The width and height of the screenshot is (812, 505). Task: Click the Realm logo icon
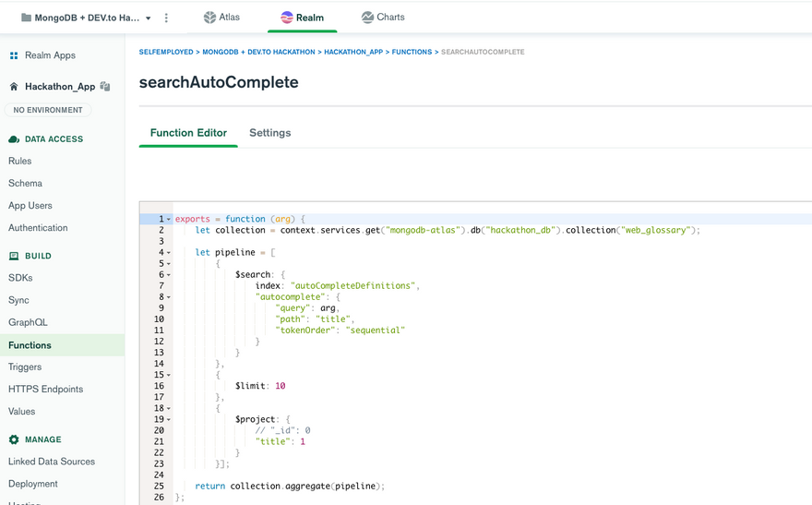click(x=286, y=18)
